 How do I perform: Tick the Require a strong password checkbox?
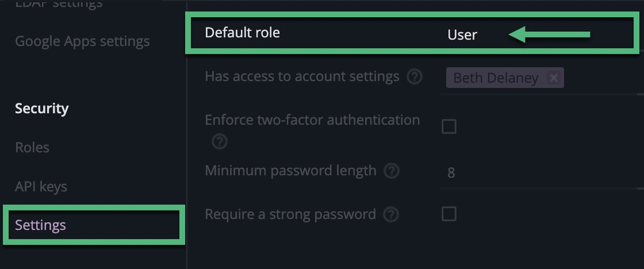click(449, 214)
